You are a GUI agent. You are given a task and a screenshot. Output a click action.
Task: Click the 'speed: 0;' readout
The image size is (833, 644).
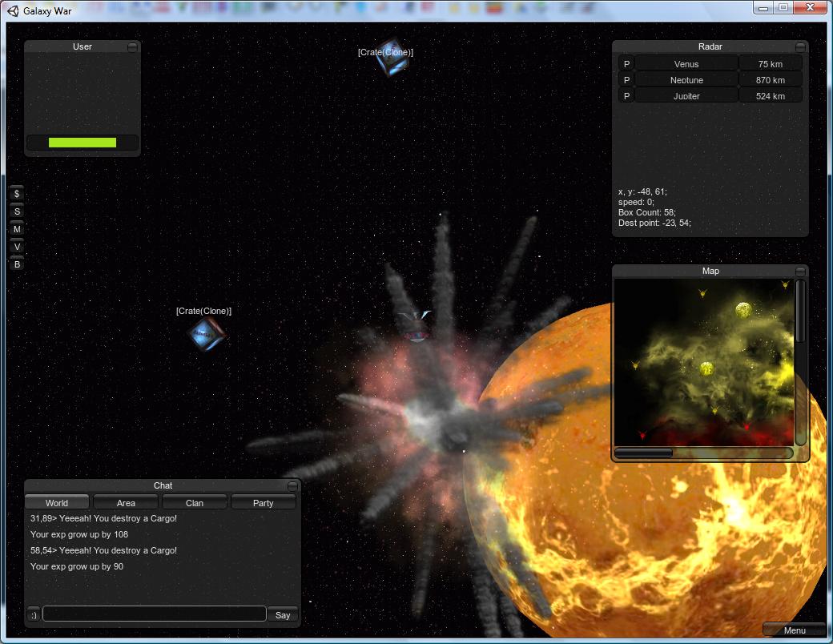pyautogui.click(x=637, y=202)
